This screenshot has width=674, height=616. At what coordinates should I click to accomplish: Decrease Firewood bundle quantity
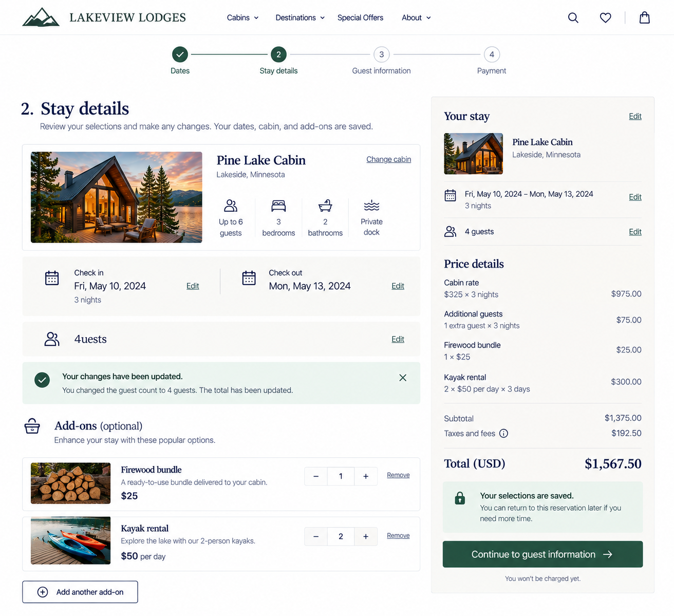[316, 476]
